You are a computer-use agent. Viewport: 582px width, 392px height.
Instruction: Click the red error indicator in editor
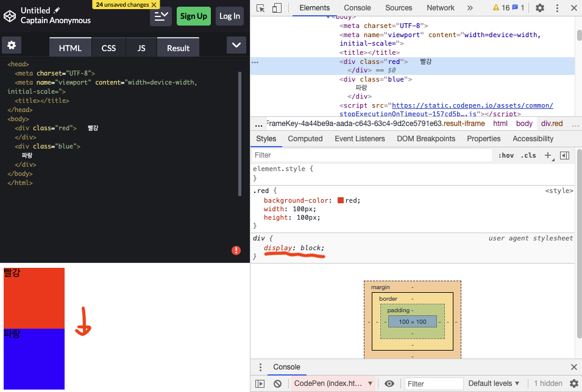click(x=236, y=250)
